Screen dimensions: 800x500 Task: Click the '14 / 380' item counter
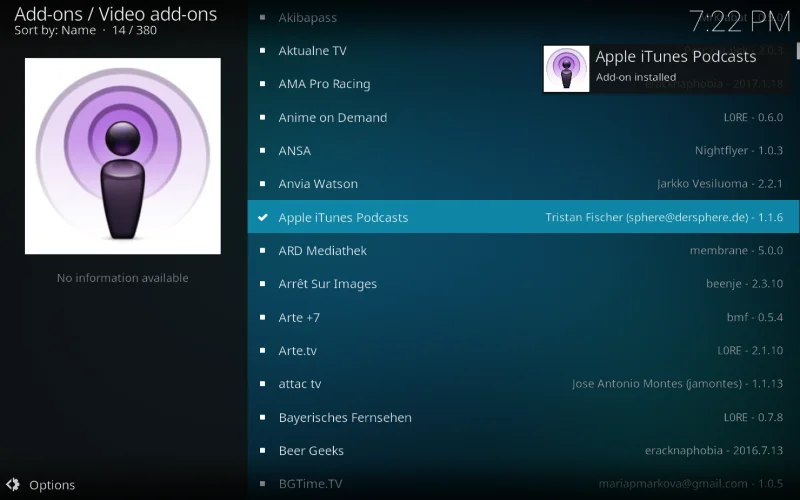tap(134, 30)
